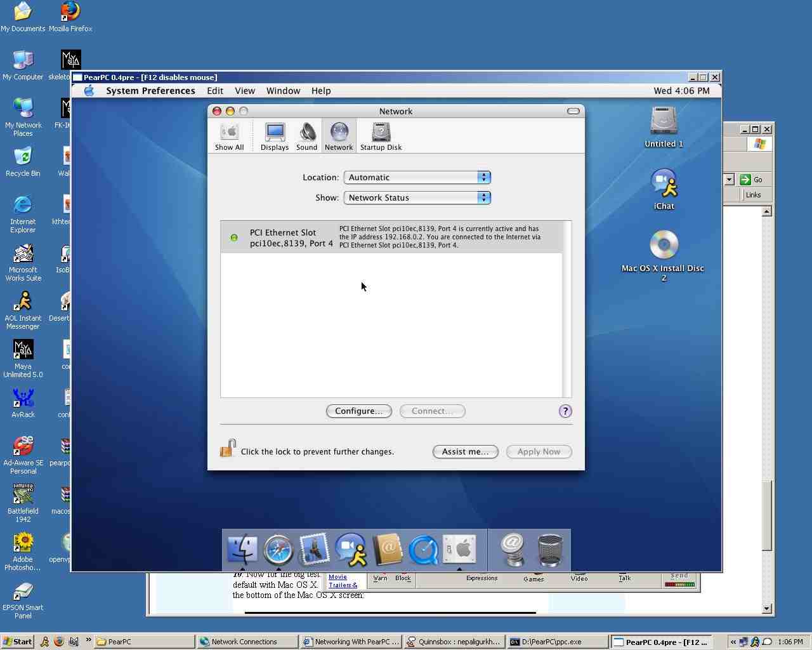
Task: Open the Show popup menu
Action: [x=417, y=198]
